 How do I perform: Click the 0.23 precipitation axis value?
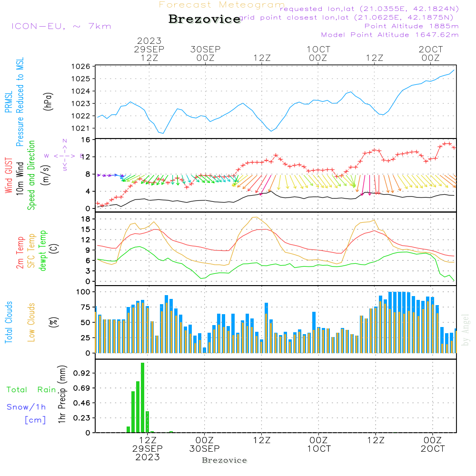click(x=82, y=418)
